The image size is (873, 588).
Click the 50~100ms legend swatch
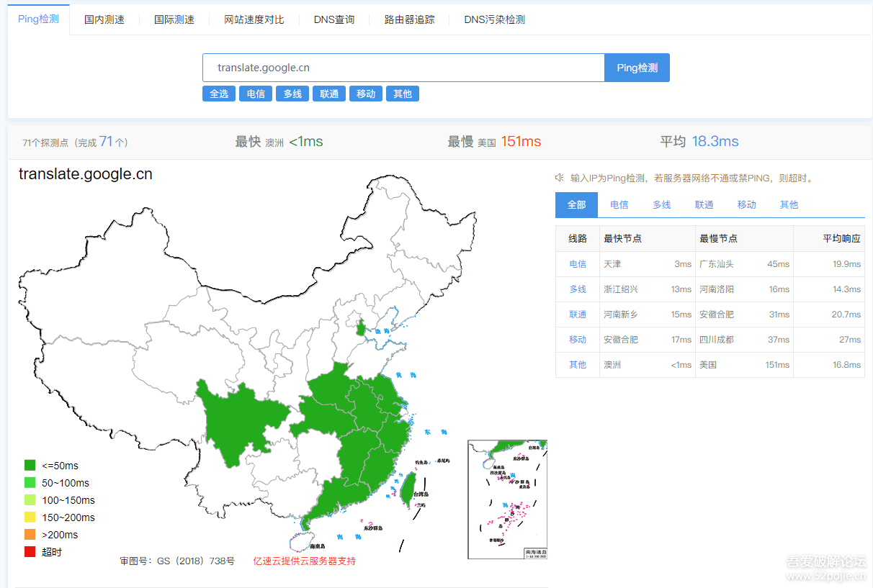pyautogui.click(x=30, y=483)
